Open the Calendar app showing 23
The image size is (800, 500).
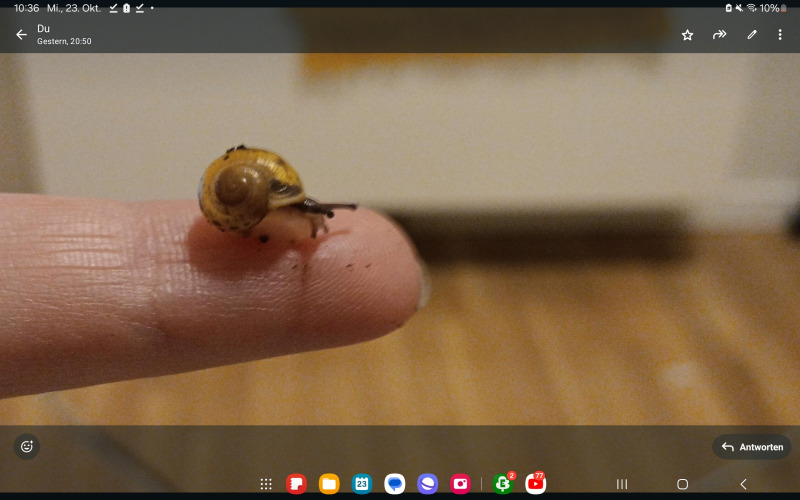(362, 484)
